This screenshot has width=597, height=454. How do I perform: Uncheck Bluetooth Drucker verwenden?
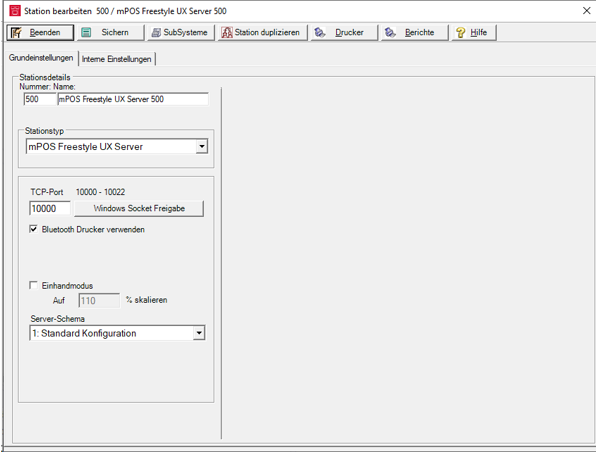[33, 229]
